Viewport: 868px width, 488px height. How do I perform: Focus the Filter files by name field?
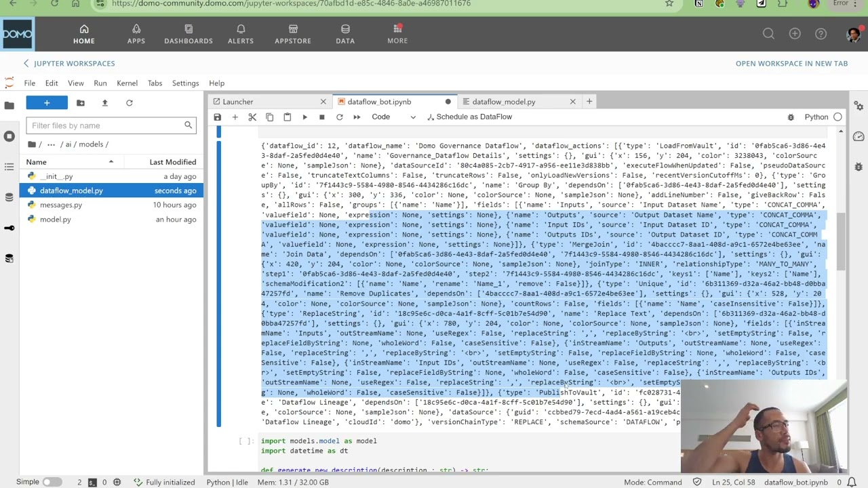(x=111, y=125)
